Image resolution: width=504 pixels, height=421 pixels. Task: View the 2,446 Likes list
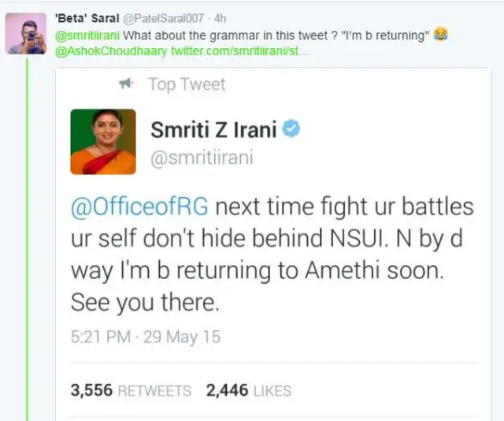[x=248, y=390]
